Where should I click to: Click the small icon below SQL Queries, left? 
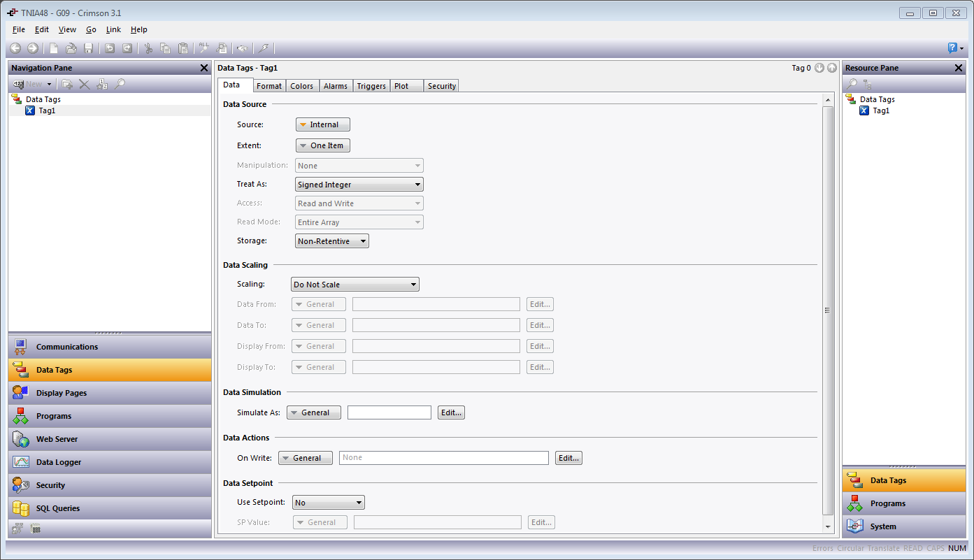17,529
